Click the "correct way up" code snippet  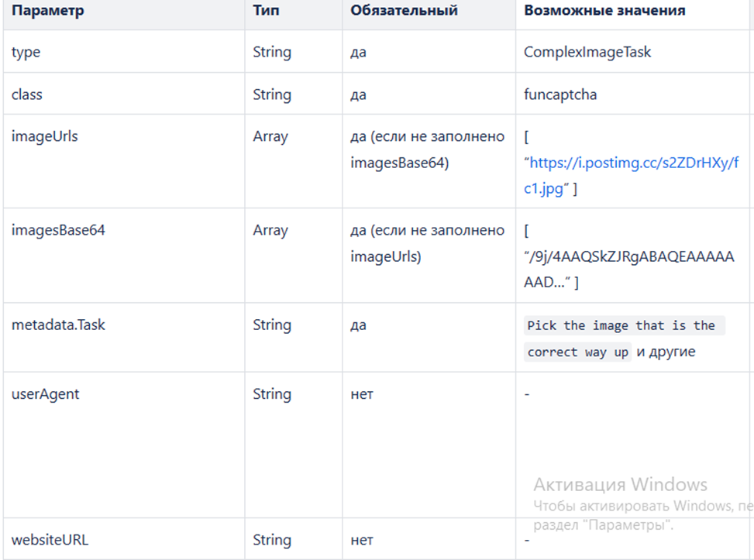click(x=578, y=352)
